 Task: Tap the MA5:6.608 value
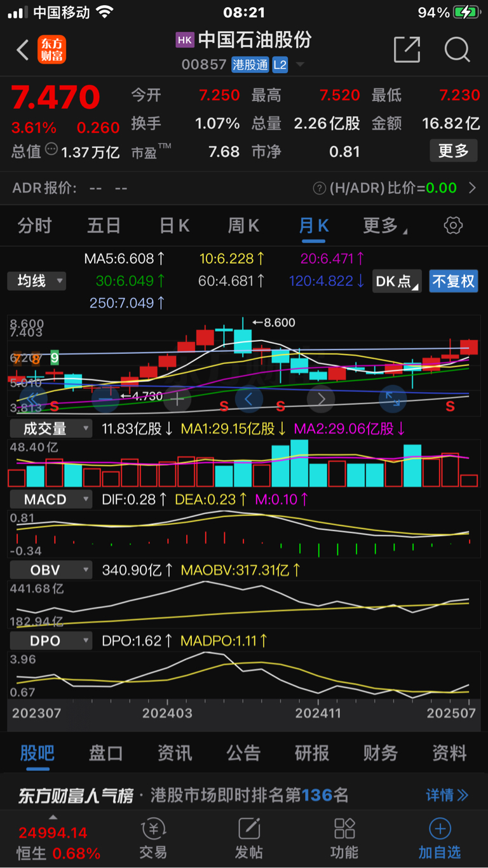[x=125, y=259]
